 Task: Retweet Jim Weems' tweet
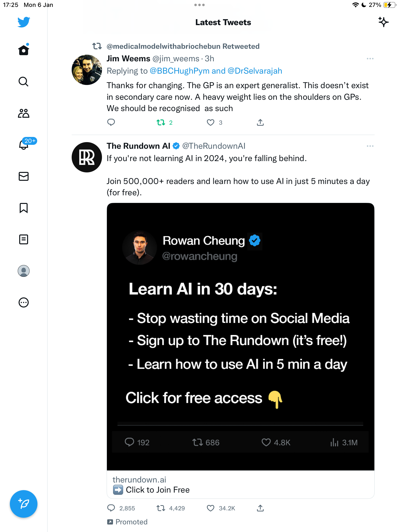click(161, 122)
